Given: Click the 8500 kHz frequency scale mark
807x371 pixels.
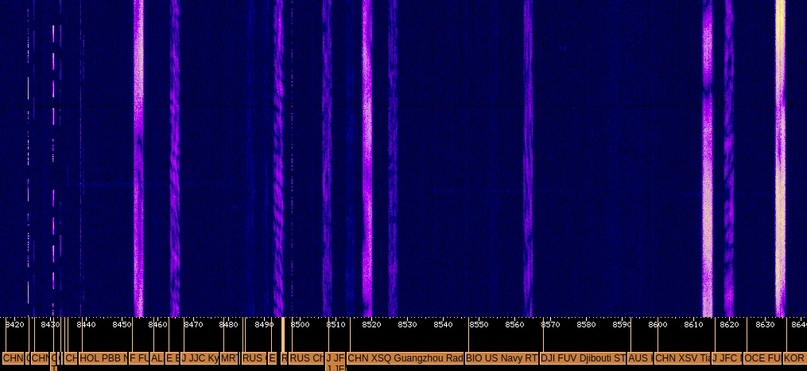Looking at the screenshot, I should (300, 325).
